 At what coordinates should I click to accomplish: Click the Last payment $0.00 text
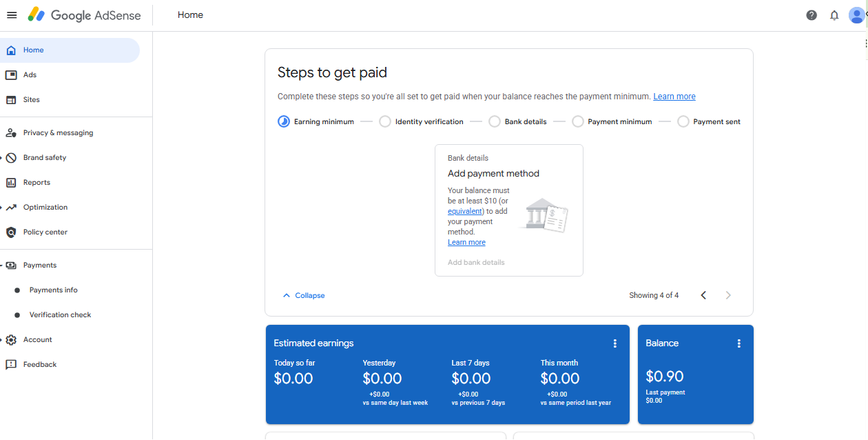tap(665, 397)
